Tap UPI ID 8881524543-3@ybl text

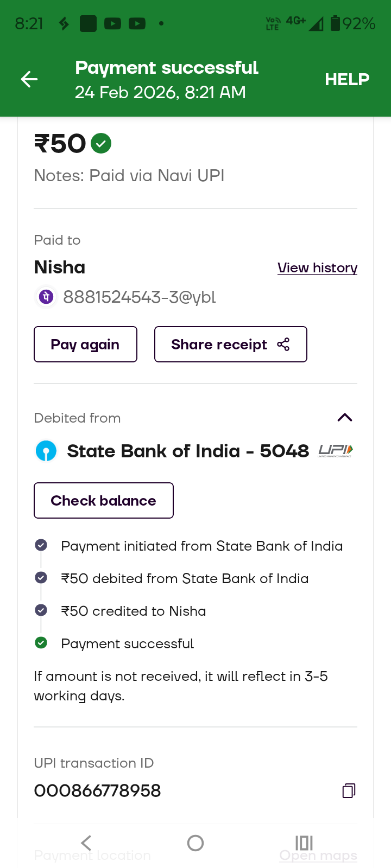(x=140, y=297)
